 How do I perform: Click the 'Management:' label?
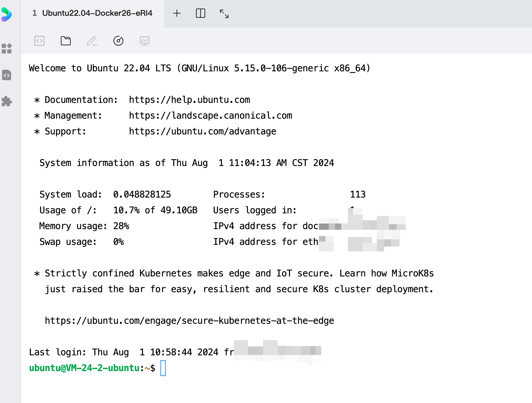click(x=73, y=115)
